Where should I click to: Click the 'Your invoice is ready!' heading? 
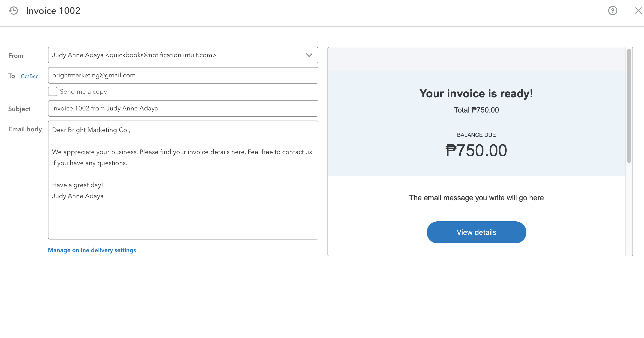coord(476,93)
